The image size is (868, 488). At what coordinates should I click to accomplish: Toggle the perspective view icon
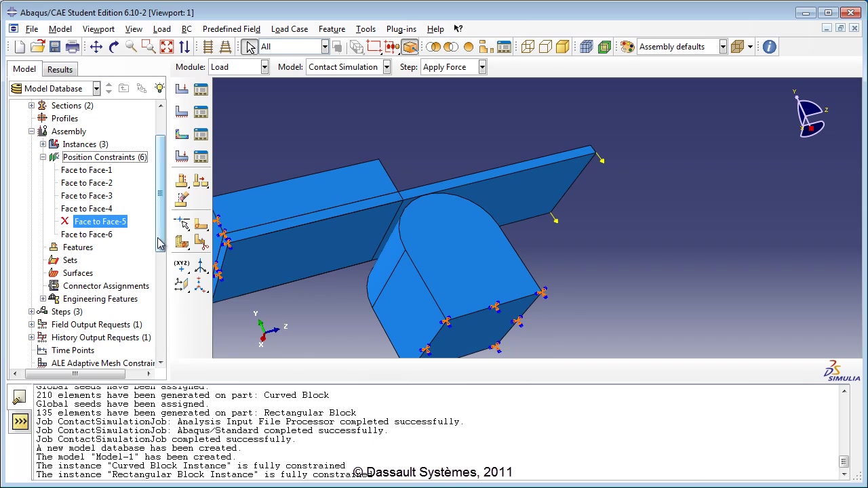226,47
